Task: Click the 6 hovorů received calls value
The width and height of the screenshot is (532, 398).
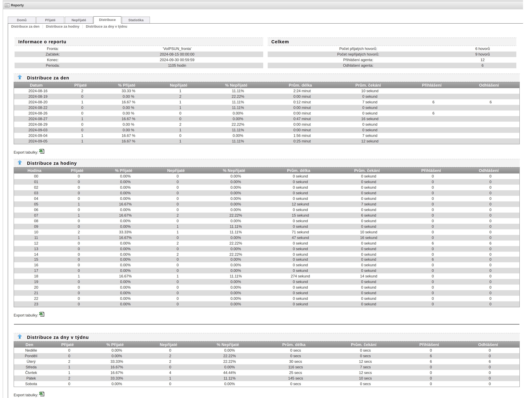Action: [482, 49]
